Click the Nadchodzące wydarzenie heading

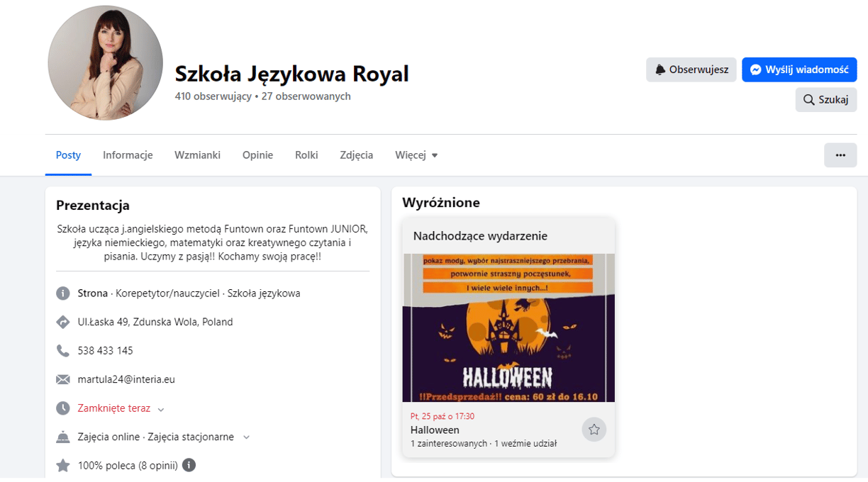[x=480, y=236]
